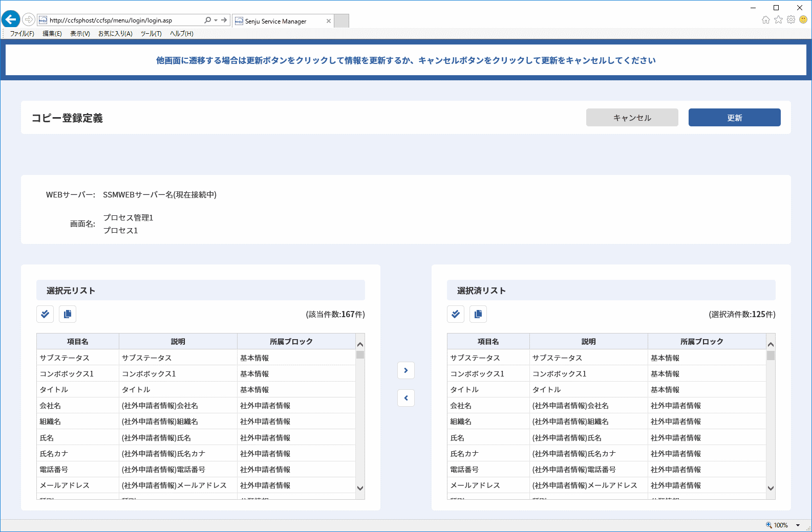The width and height of the screenshot is (812, 532).
Task: Open the ヘルプ(H) menu
Action: (182, 34)
